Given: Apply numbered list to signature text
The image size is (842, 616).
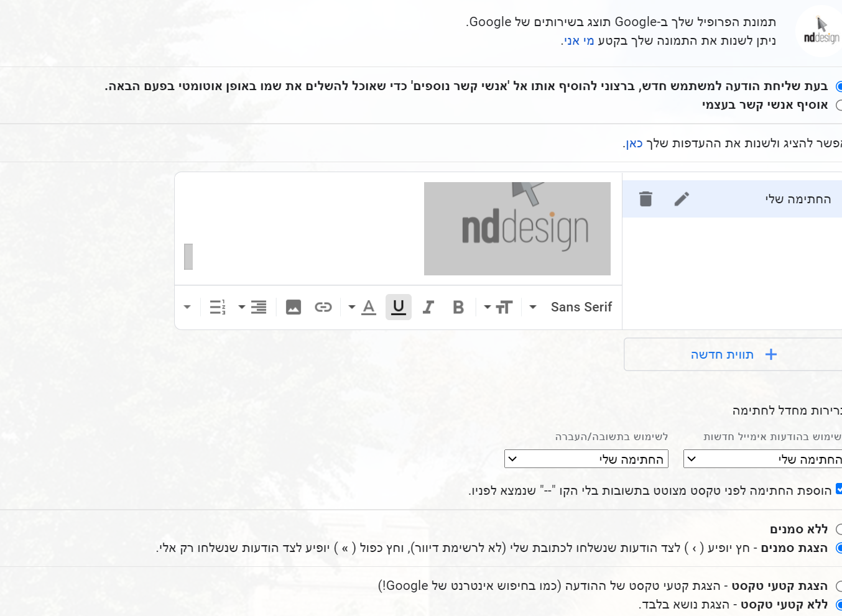Looking at the screenshot, I should pyautogui.click(x=217, y=307).
